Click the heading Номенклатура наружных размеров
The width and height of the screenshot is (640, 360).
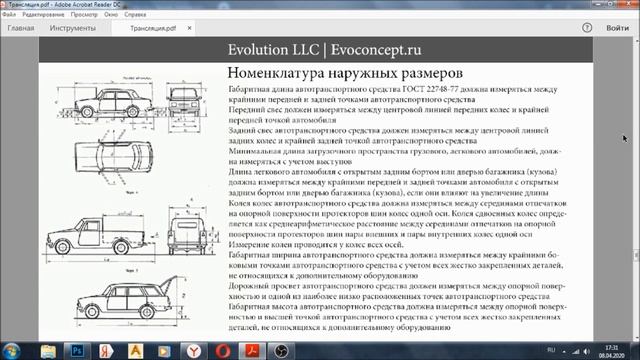tap(345, 73)
